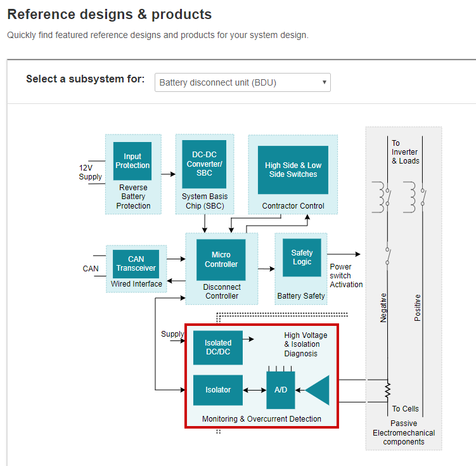Click the Power switch Activation label
The width and height of the screenshot is (476, 466).
[346, 276]
